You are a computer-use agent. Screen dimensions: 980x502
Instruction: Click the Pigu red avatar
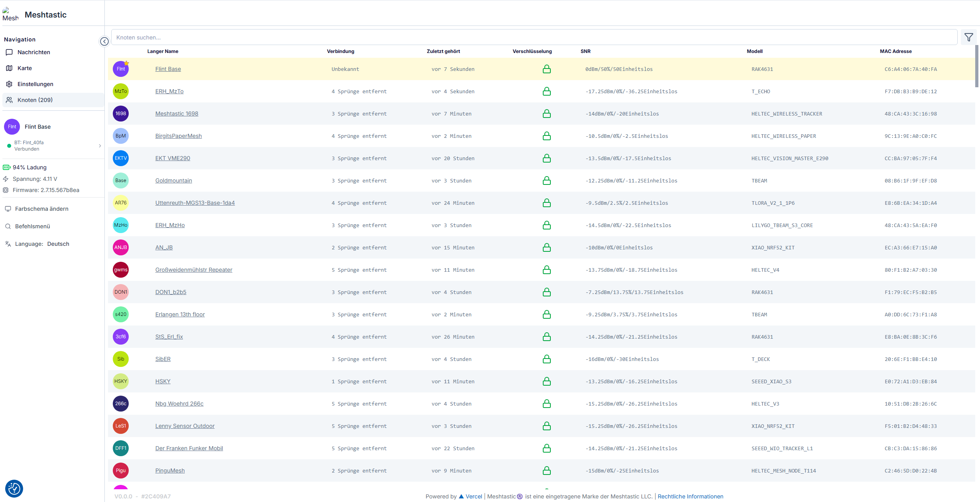[121, 471]
